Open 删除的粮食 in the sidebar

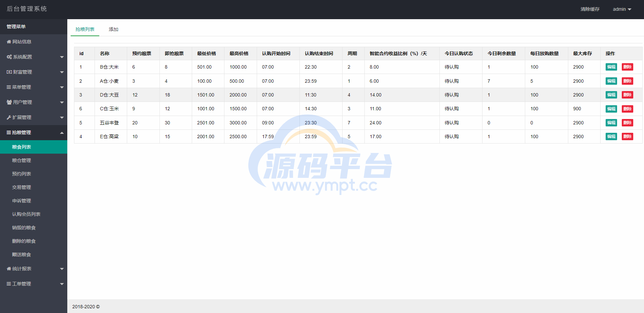click(x=34, y=241)
